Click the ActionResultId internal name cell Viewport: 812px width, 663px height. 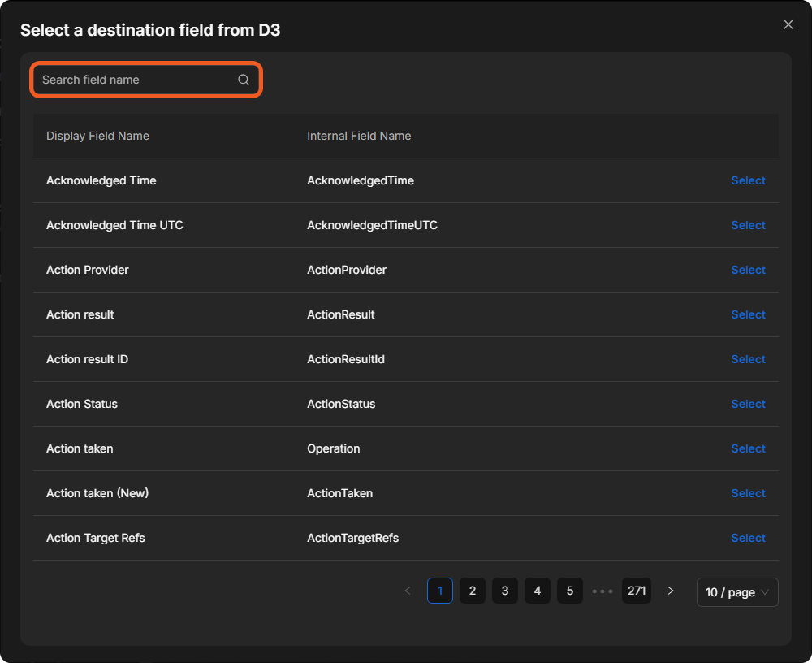(345, 359)
